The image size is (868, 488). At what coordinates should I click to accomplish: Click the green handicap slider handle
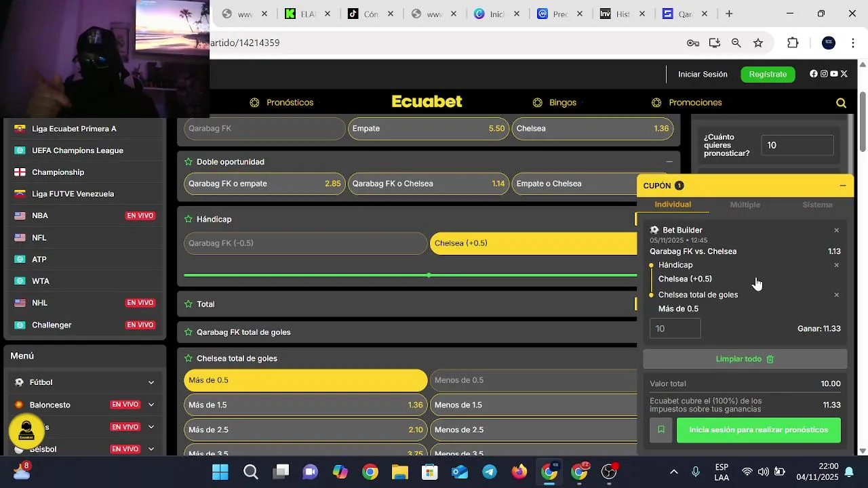click(x=429, y=275)
